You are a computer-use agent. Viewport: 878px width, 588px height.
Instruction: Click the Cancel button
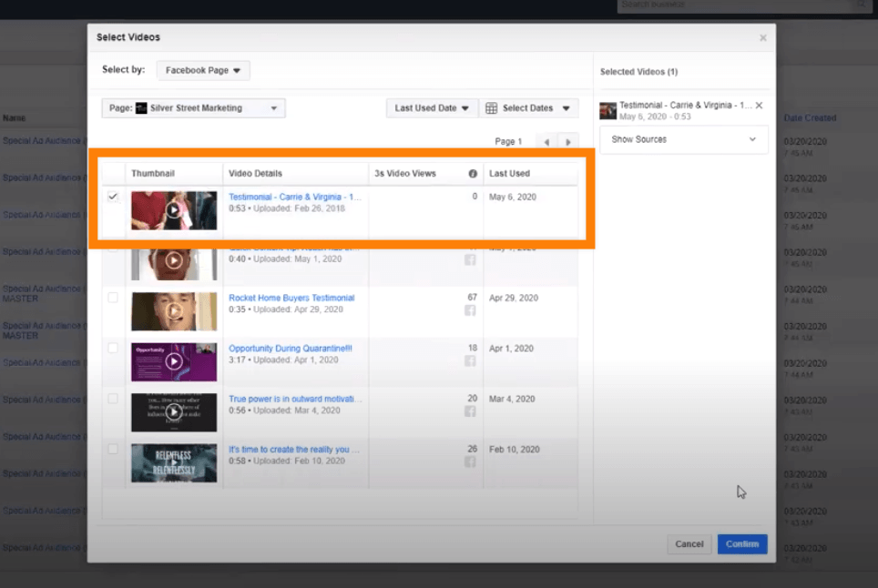click(689, 543)
